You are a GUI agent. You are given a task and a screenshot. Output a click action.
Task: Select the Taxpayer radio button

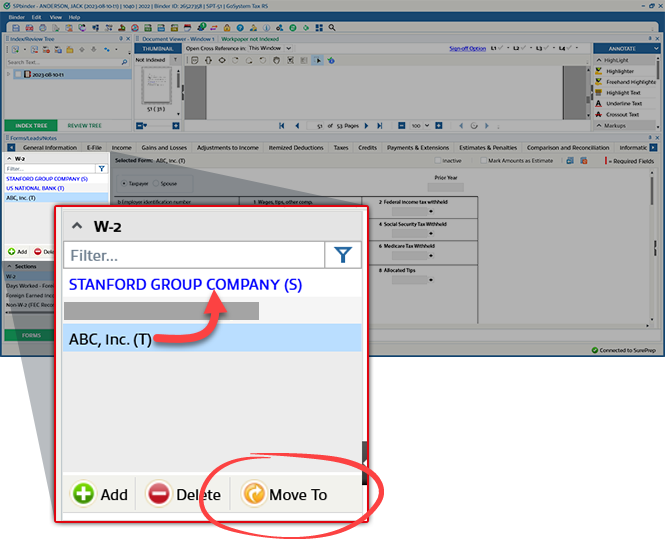(124, 184)
